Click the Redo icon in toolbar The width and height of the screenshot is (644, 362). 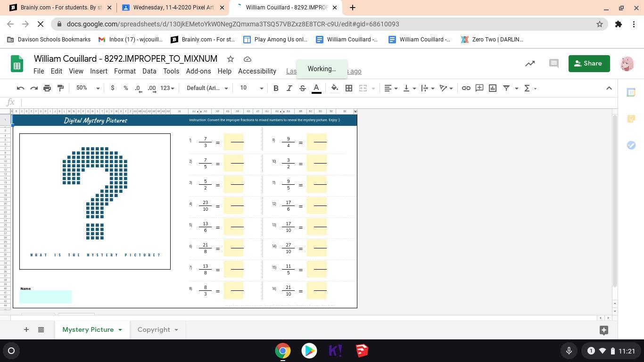point(33,88)
